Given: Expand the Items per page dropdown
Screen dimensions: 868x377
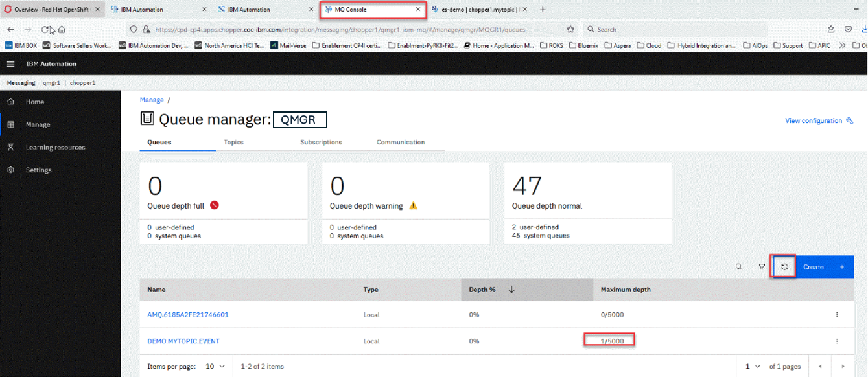Looking at the screenshot, I should coord(215,367).
